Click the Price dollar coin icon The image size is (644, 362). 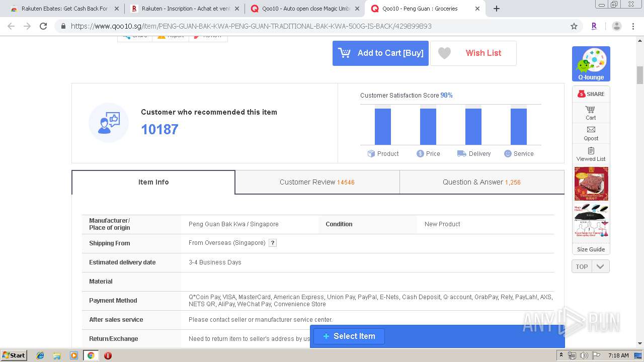click(x=420, y=154)
